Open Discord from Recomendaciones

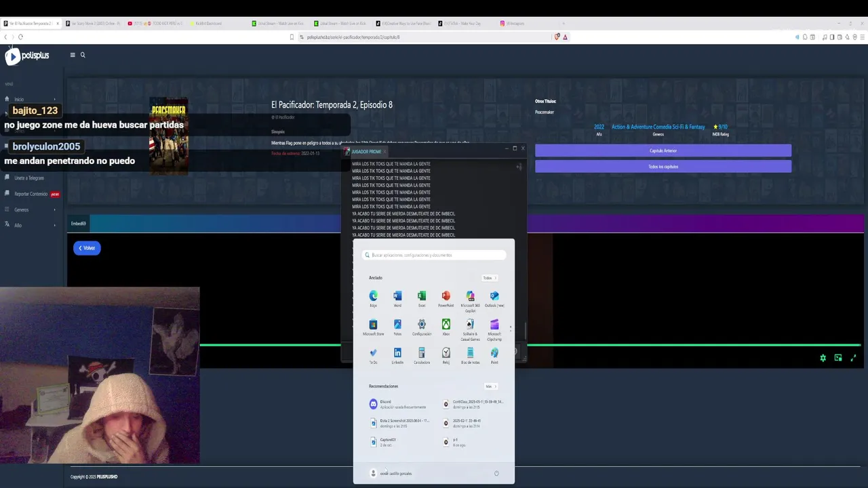coord(397,404)
